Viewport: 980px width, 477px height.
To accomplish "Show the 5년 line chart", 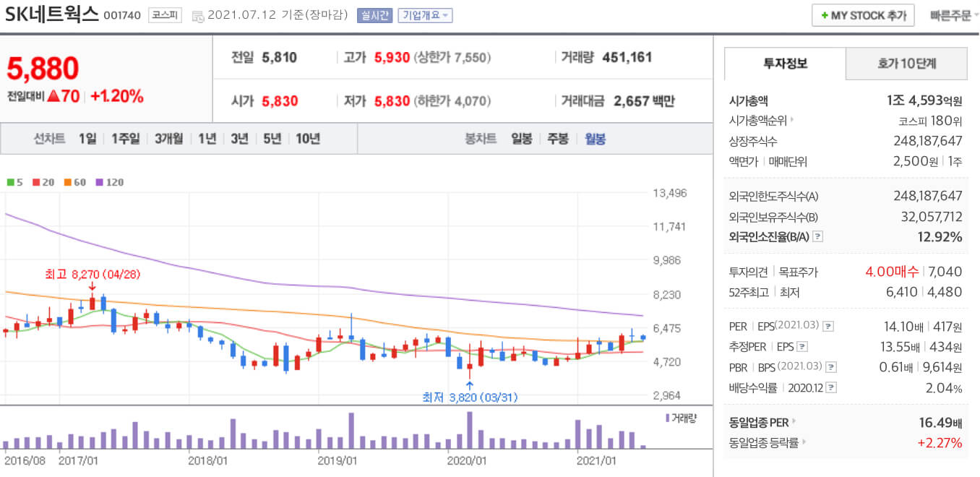I will click(272, 139).
